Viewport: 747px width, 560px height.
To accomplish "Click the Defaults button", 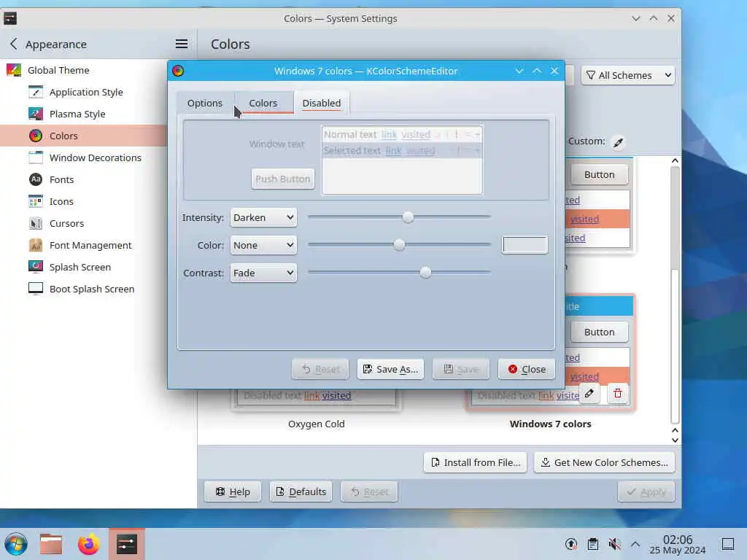I will click(301, 491).
